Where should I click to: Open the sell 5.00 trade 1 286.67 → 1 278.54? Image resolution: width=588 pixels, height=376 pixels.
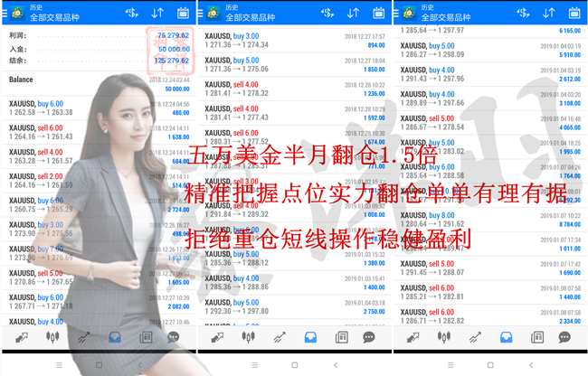click(x=490, y=123)
